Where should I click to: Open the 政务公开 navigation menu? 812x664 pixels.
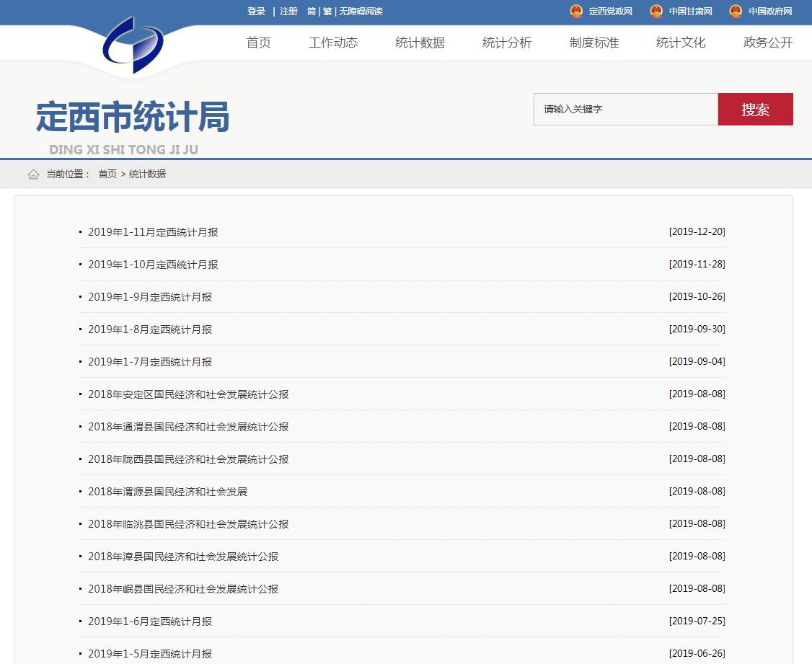coord(767,43)
